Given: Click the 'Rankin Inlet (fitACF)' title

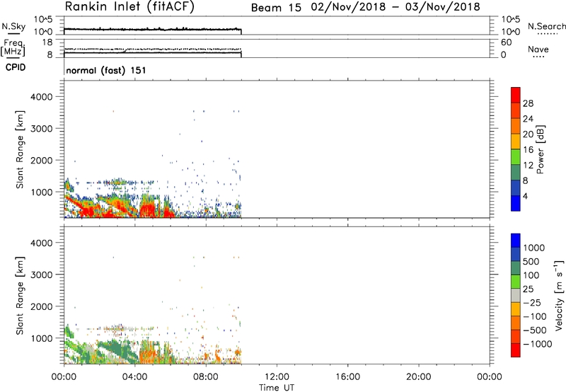Looking at the screenshot, I should pyautogui.click(x=129, y=6).
